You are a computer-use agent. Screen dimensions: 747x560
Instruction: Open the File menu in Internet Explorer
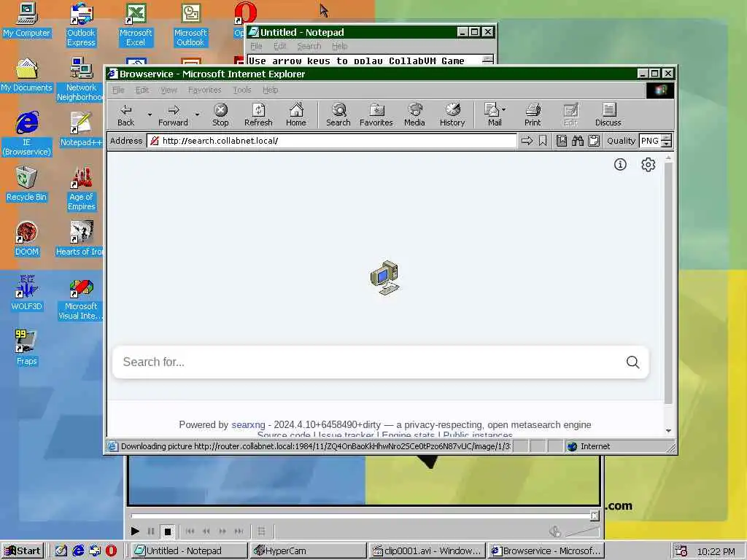point(118,90)
